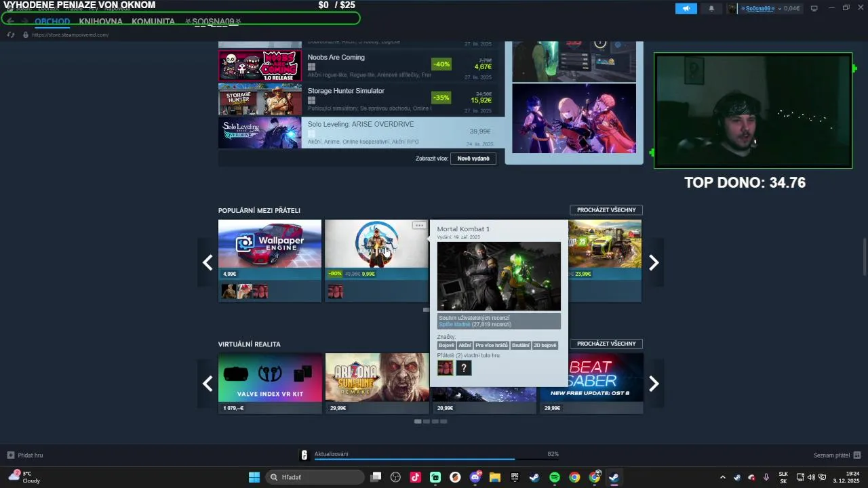The height and width of the screenshot is (488, 868).
Task: Open the Steam notifications bell
Action: tap(711, 8)
